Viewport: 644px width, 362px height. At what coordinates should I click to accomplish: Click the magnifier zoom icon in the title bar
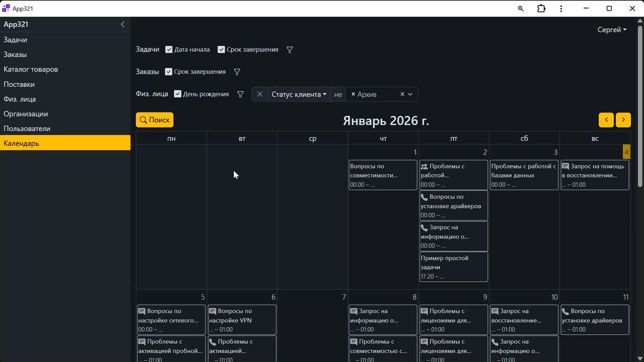[521, 9]
